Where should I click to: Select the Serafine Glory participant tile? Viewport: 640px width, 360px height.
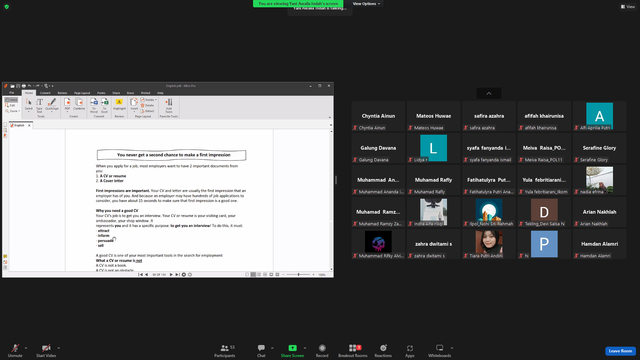click(599, 148)
